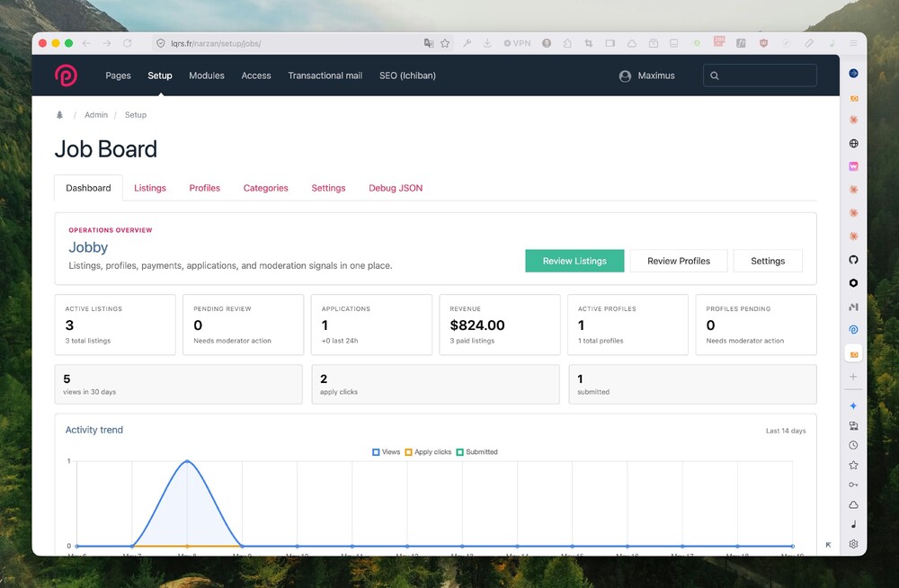This screenshot has width=899, height=588.
Task: Switch to the Listings tab
Action: 150,188
